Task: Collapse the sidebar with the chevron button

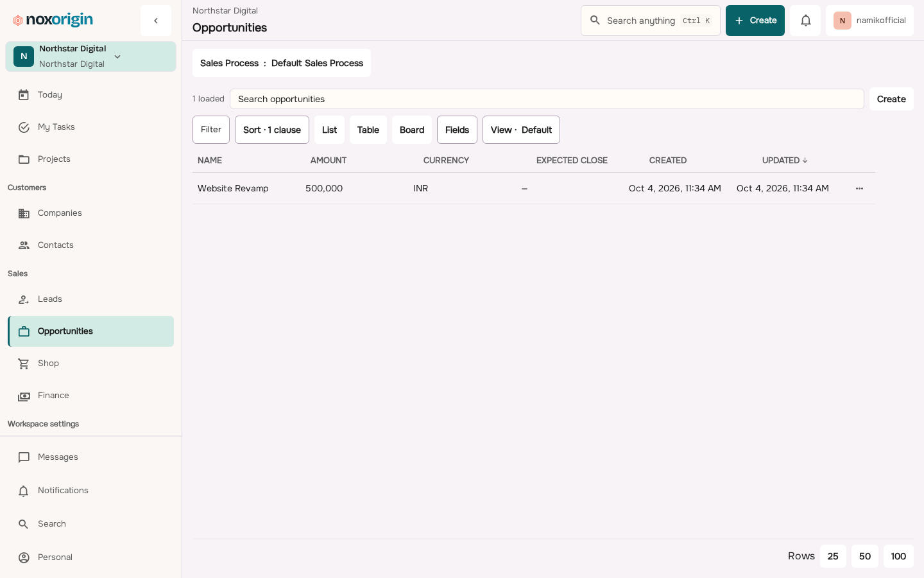Action: 156,21
